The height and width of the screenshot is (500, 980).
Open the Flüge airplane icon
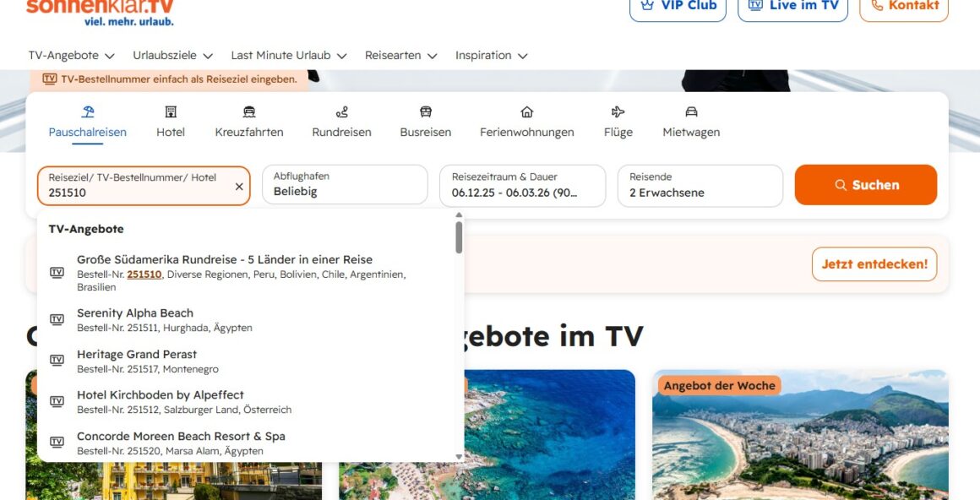[x=618, y=111]
